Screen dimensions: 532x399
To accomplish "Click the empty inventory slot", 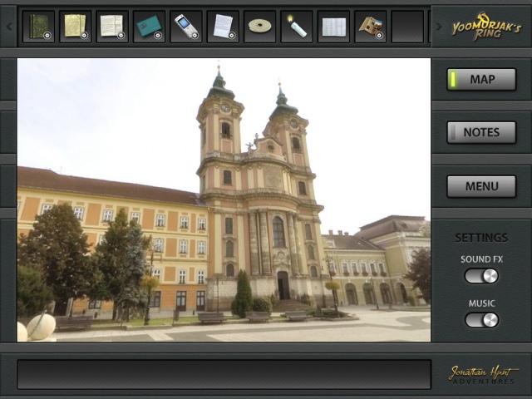I will point(407,27).
